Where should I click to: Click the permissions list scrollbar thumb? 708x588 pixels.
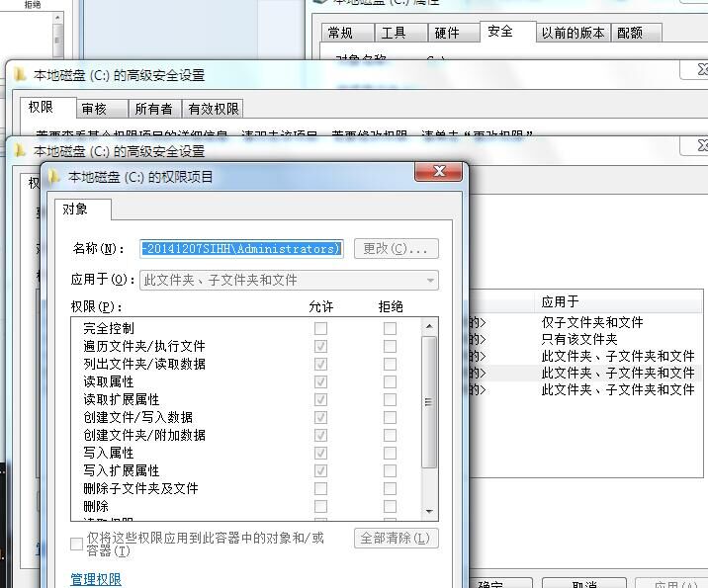point(429,400)
